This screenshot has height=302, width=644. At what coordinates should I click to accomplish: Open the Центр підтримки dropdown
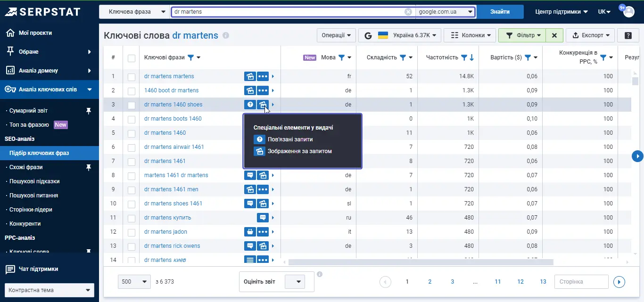click(x=561, y=12)
